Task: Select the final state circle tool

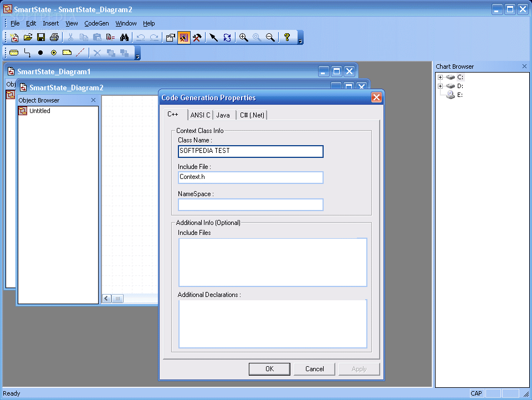Action: [54, 53]
